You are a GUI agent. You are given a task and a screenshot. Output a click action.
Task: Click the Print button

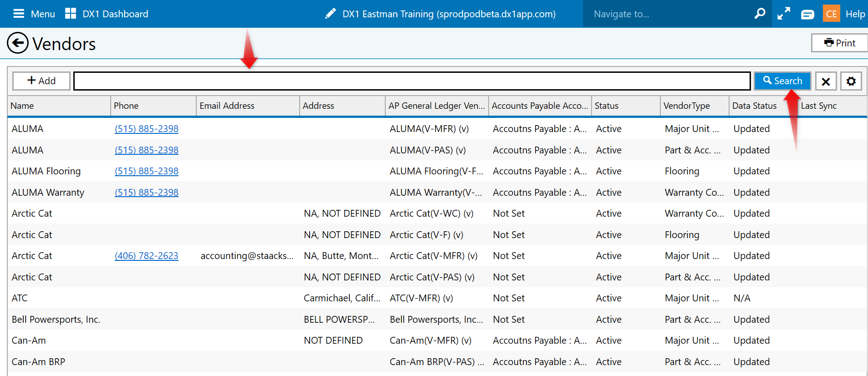(840, 43)
